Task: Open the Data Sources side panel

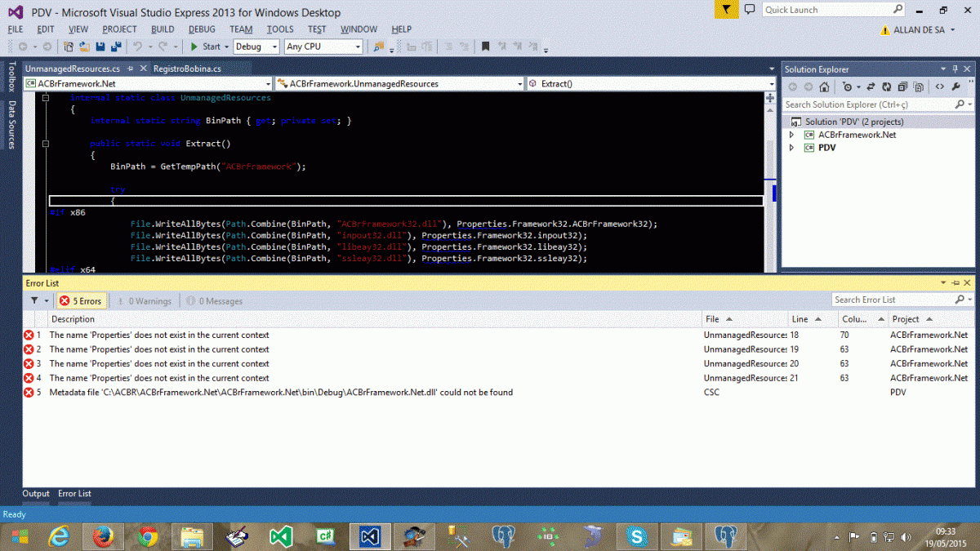Action: tap(11, 124)
